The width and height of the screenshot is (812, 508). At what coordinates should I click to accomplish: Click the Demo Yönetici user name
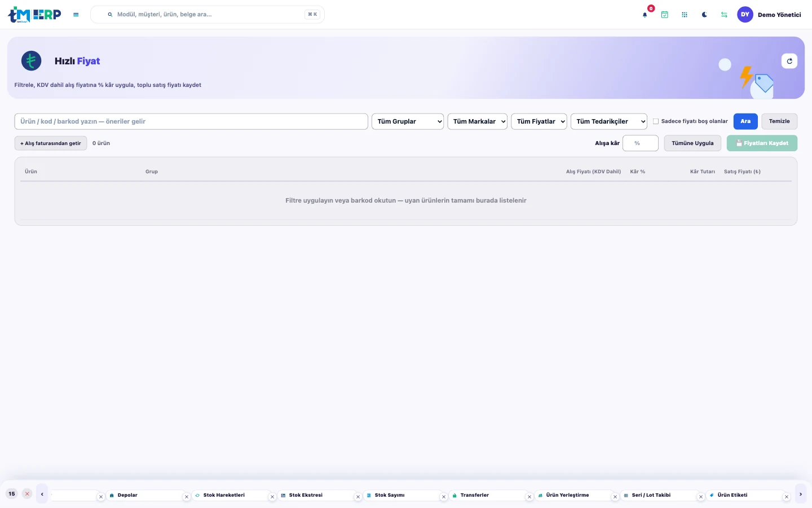point(779,15)
